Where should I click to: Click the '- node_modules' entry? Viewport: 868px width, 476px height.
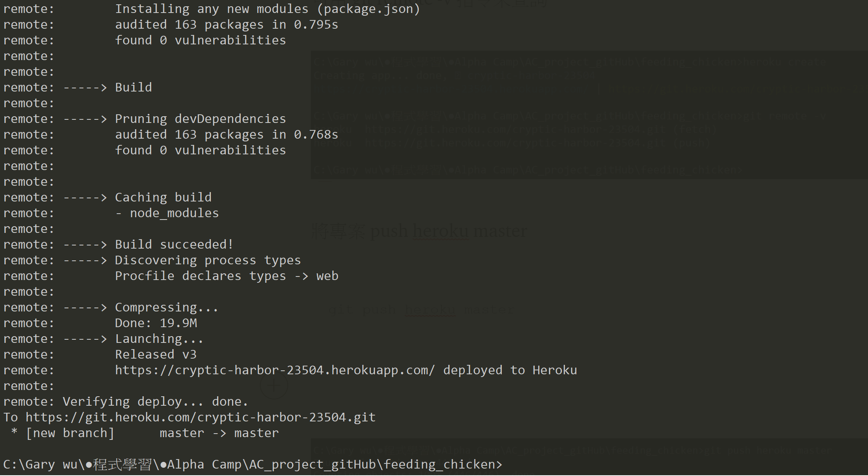167,213
